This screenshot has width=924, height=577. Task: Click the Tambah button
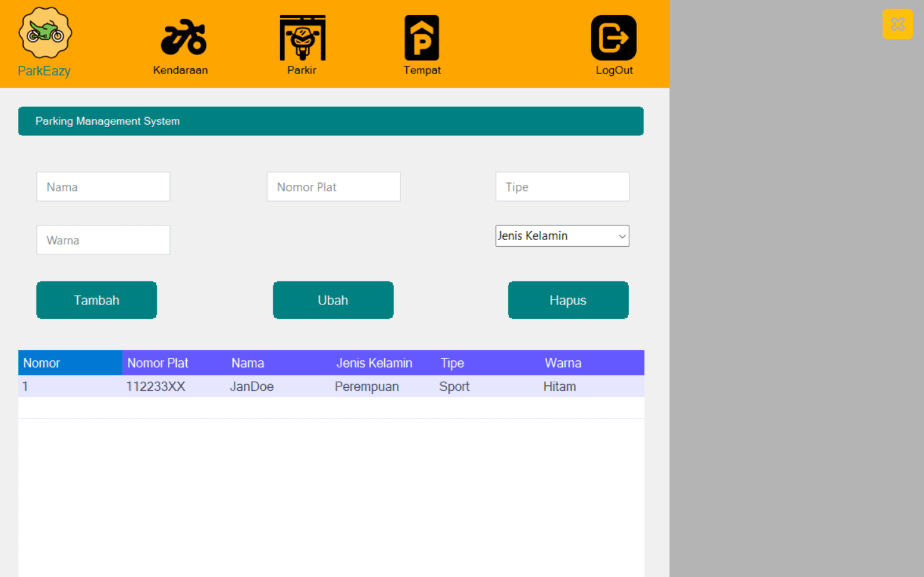[97, 300]
